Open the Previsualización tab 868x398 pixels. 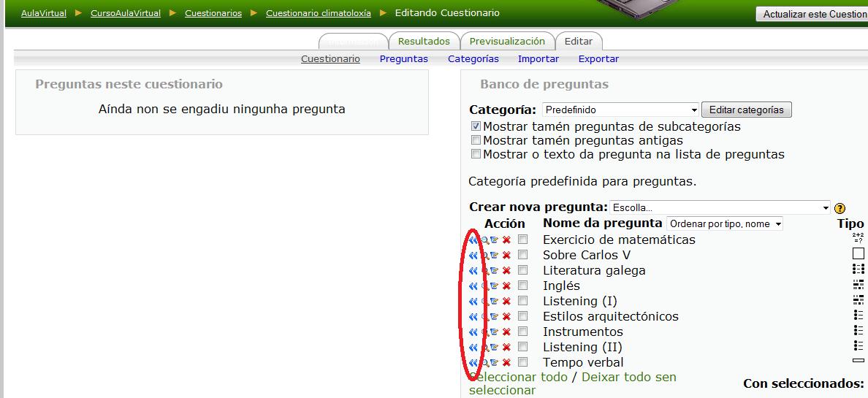coord(507,42)
